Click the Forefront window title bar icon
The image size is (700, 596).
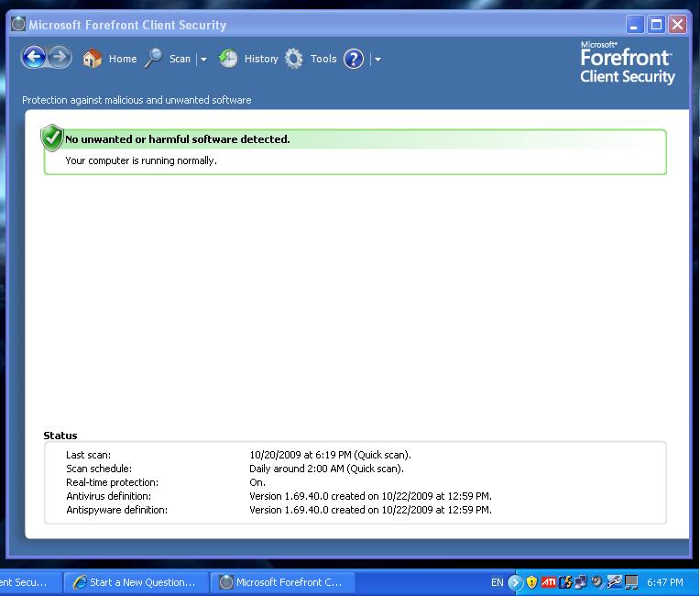pyautogui.click(x=18, y=24)
